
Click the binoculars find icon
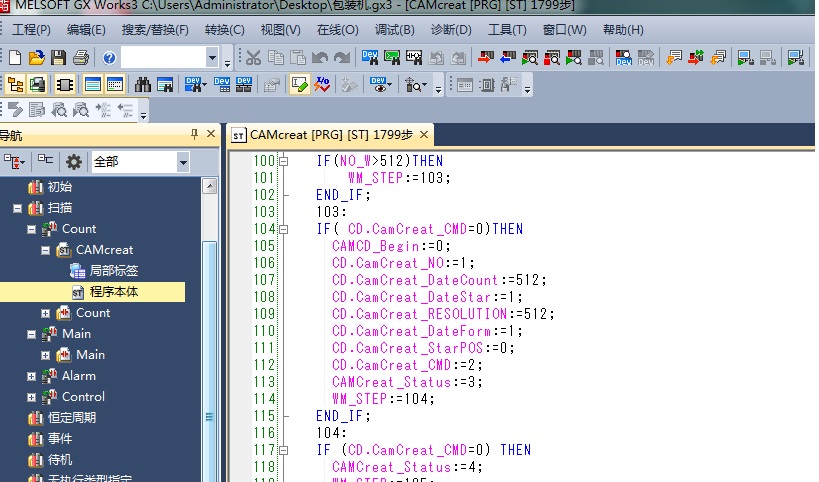click(143, 85)
